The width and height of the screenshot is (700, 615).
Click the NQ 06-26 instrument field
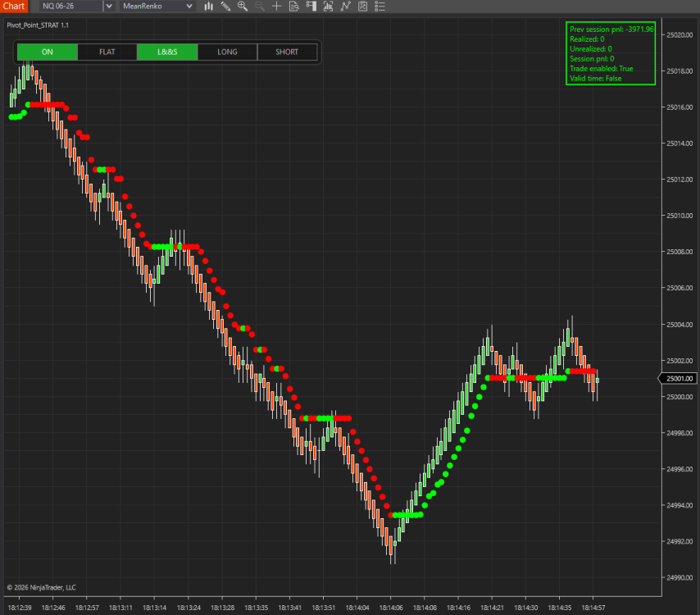pos(70,7)
